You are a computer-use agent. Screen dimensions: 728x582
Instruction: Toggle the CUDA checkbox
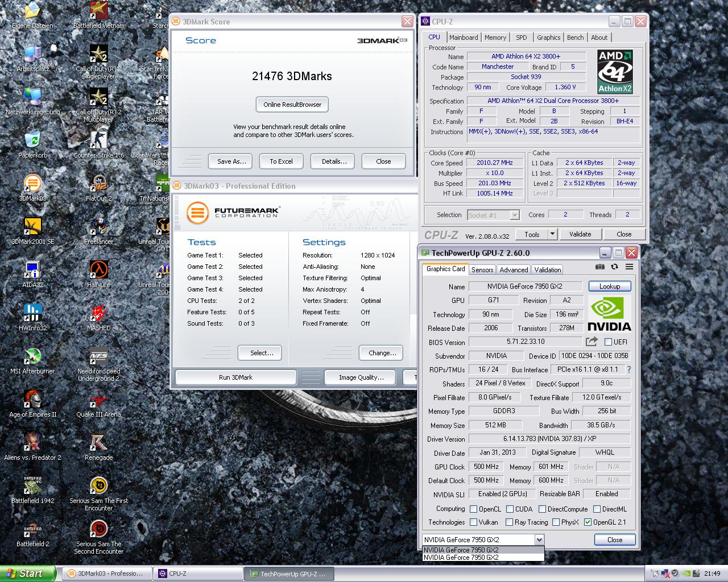tap(510, 509)
